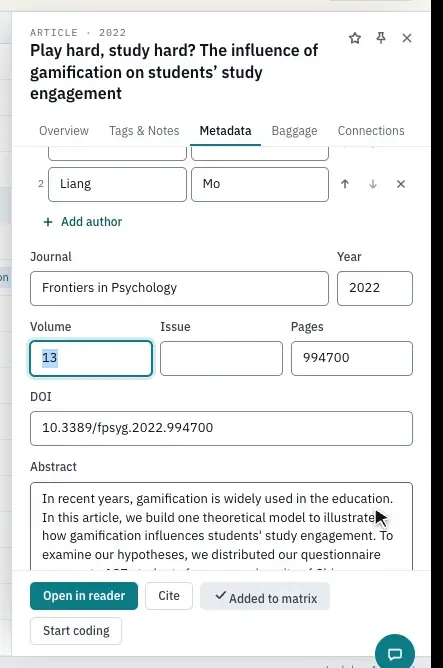443x668 pixels.
Task: Click into the DOI field
Action: coord(222,428)
